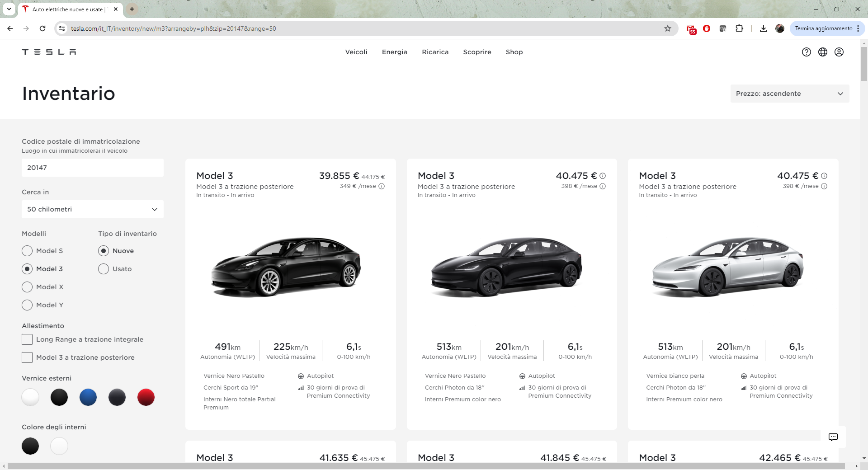The image size is (868, 470).
Task: Click the black Model 3 with Photon wheels image
Action: (507, 267)
